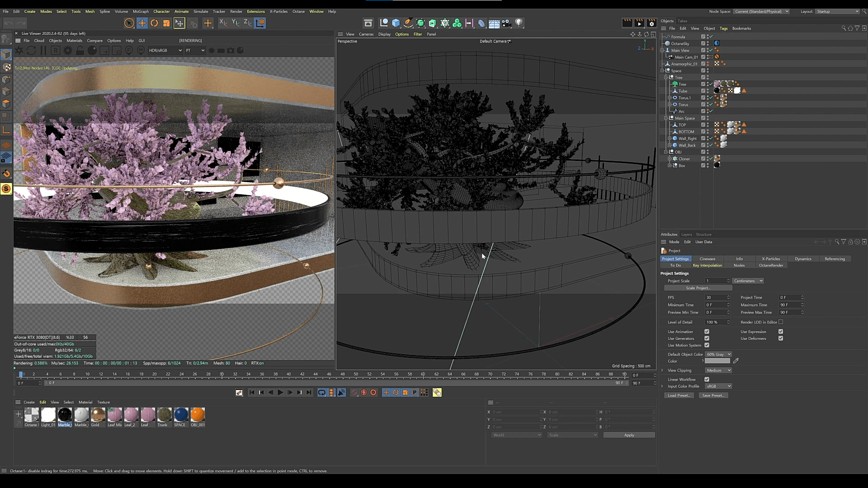
Task: Click the Scale Project... button
Action: pos(698,288)
